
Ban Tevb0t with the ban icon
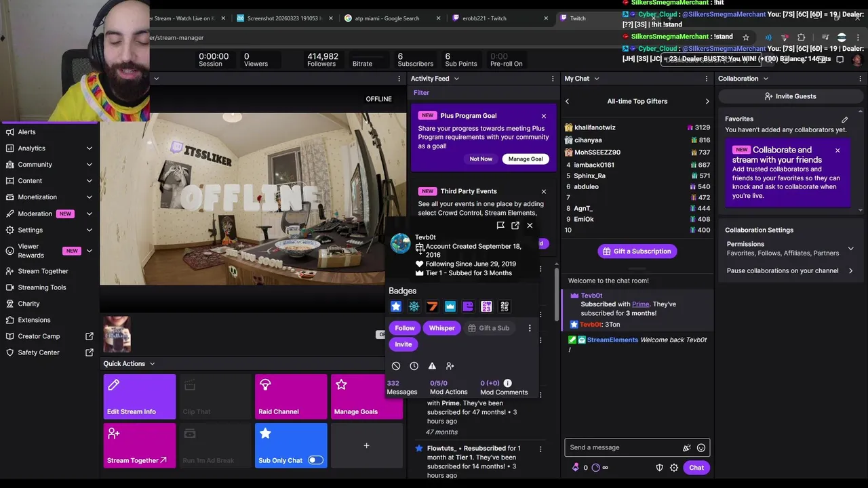point(396,366)
